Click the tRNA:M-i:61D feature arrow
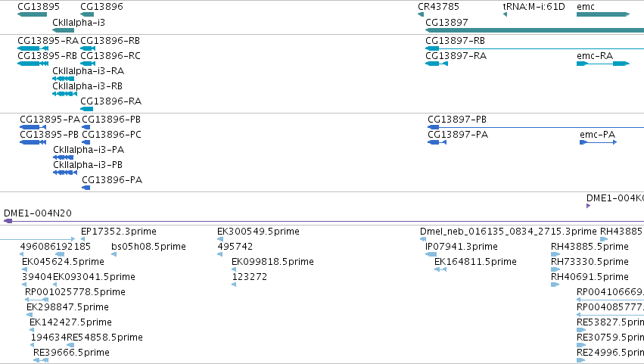The height and width of the screenshot is (364, 644). click(506, 15)
